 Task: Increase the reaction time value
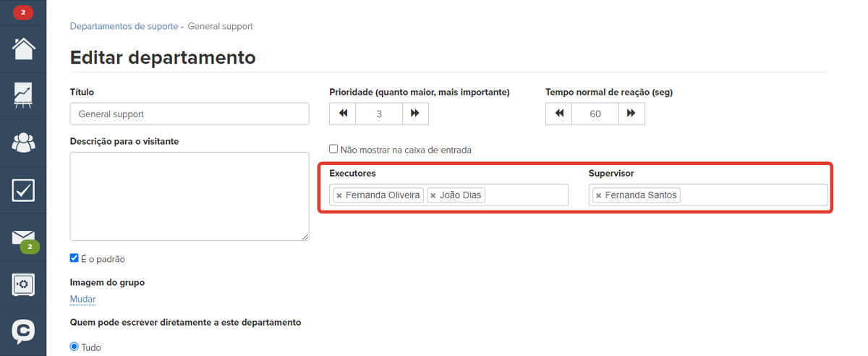click(x=631, y=114)
